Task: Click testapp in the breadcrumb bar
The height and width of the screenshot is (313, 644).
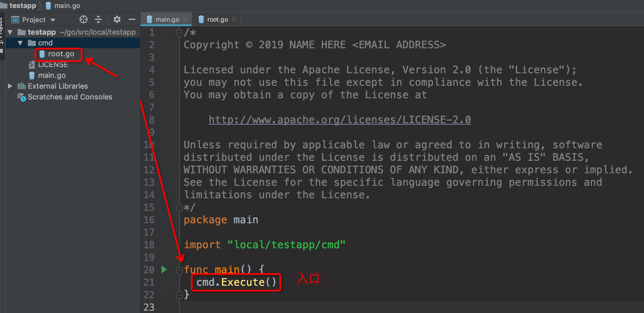Action: (23, 6)
